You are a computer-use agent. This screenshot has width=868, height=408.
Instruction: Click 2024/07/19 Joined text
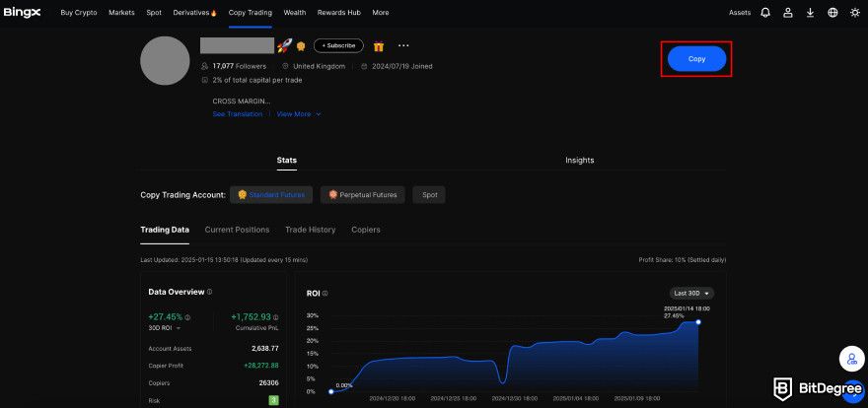coord(401,66)
